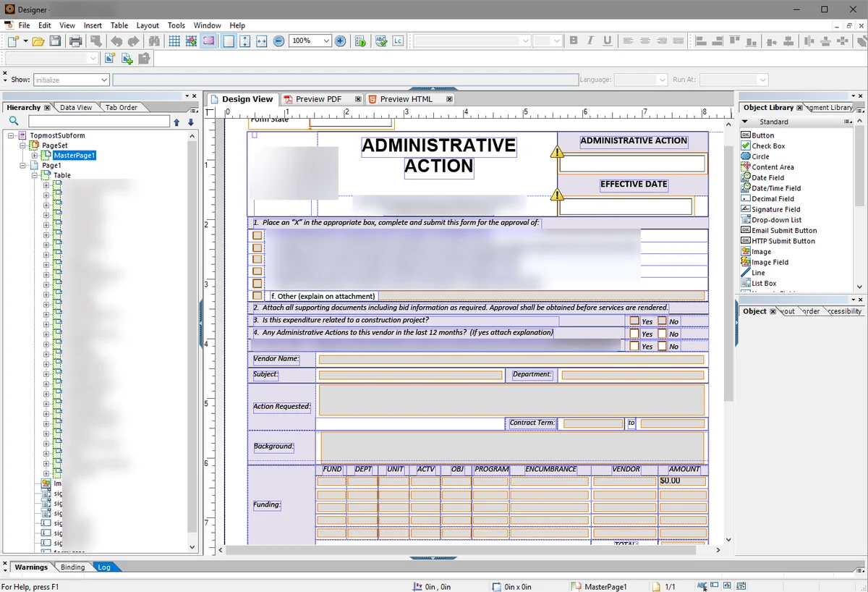This screenshot has height=592, width=868.
Task: Open the zoom percentage dropdown
Action: [326, 41]
